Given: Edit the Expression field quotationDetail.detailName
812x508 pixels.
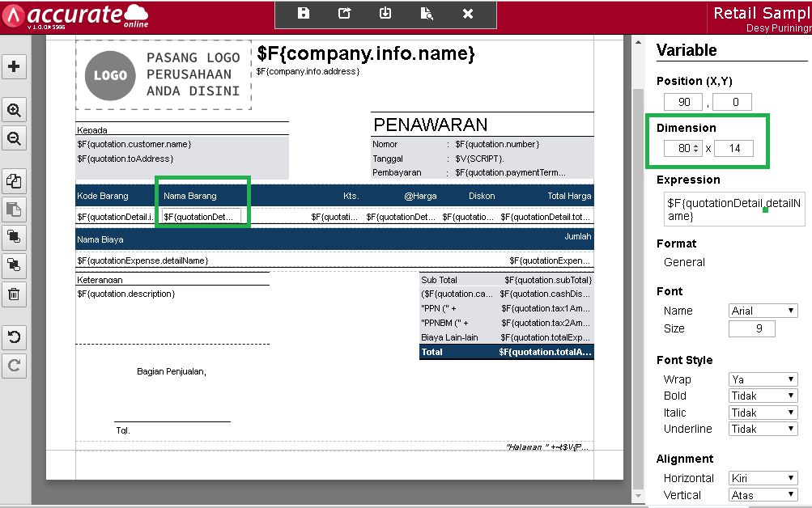Looking at the screenshot, I should pyautogui.click(x=733, y=209).
